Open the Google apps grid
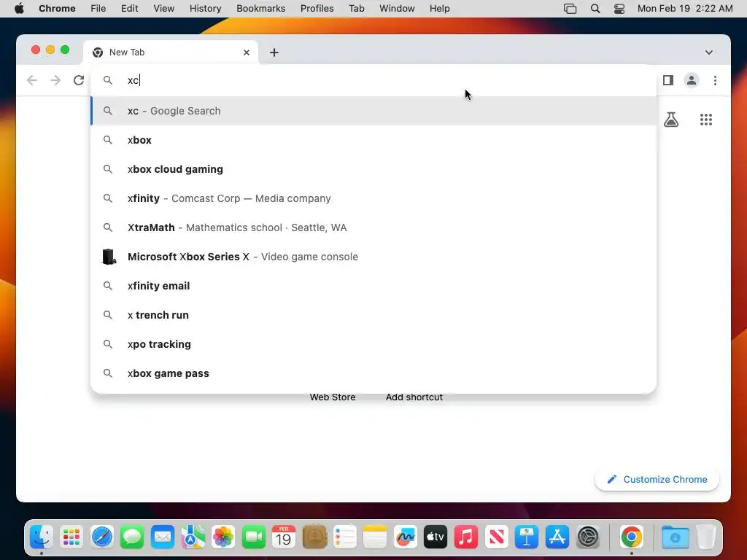Image resolution: width=747 pixels, height=560 pixels. click(x=706, y=120)
